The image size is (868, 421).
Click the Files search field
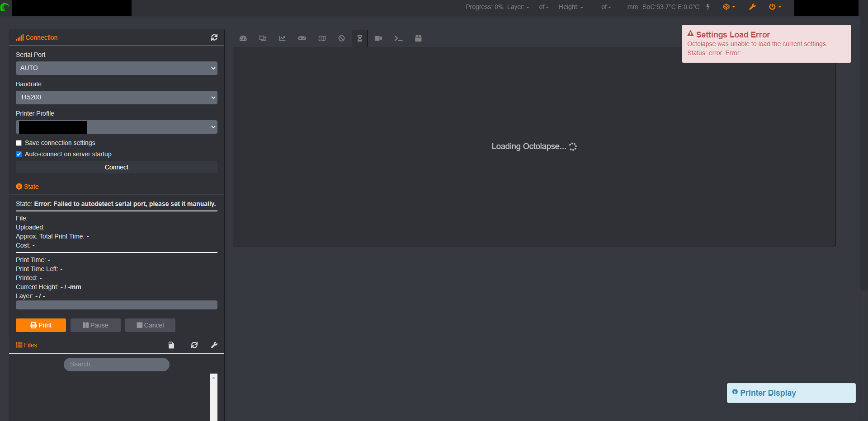coord(117,365)
